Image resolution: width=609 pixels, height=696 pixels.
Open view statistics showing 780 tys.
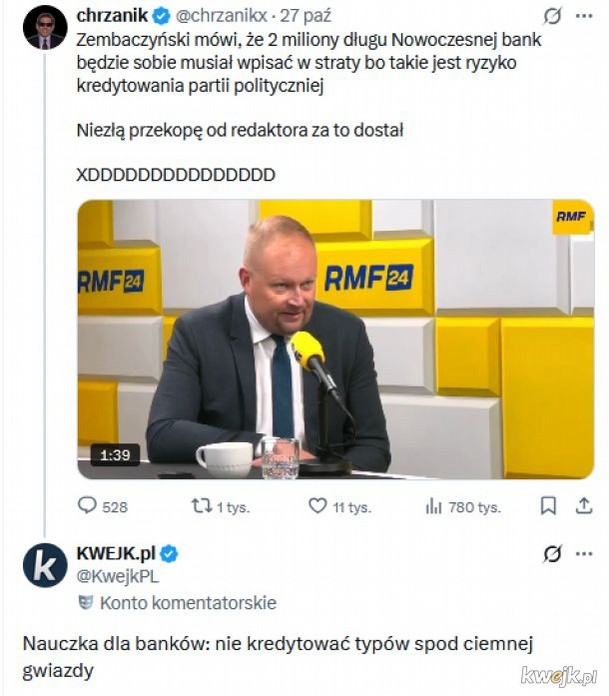tap(434, 507)
